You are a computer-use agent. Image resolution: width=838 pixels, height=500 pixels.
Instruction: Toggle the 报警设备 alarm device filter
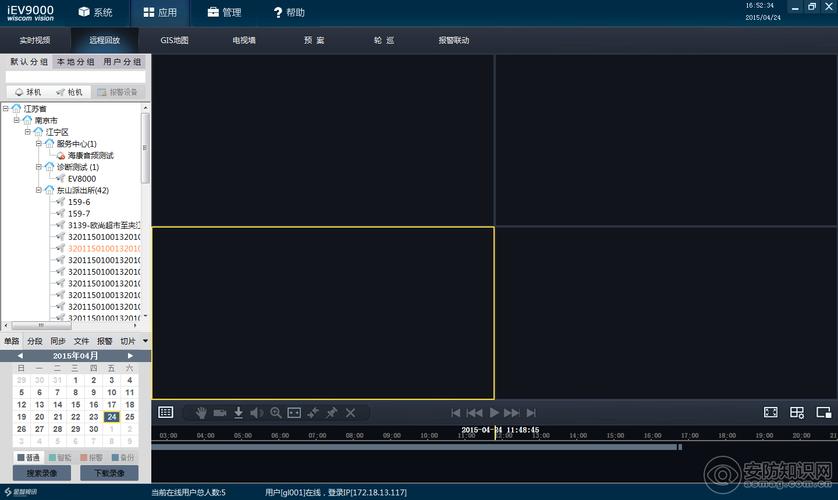(x=117, y=92)
